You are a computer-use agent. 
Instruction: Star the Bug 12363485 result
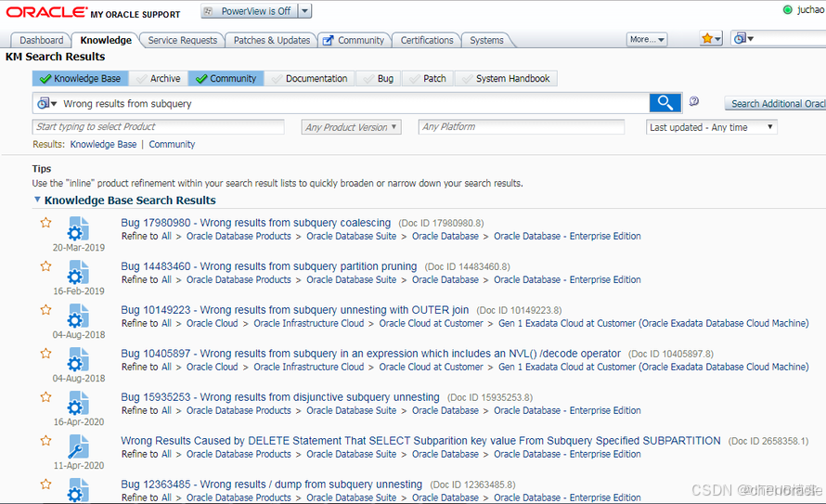click(45, 485)
